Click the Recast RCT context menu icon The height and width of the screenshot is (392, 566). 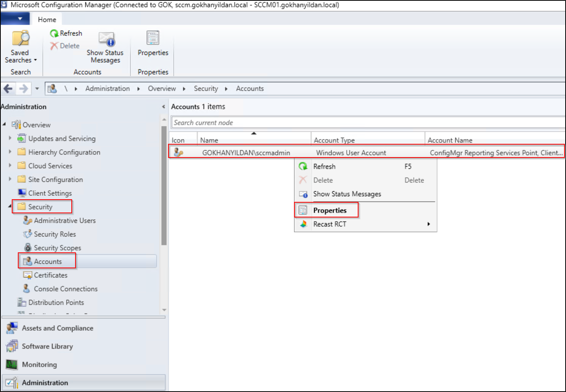[303, 224]
